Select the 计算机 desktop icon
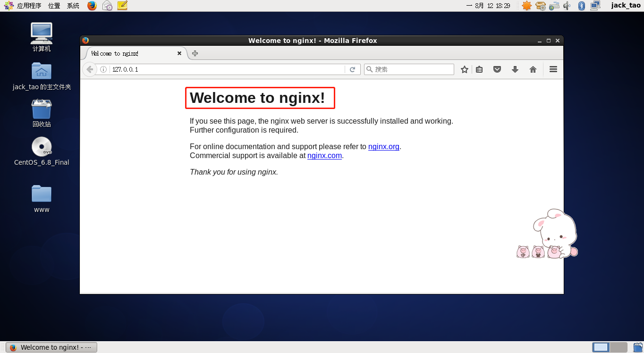The height and width of the screenshot is (353, 644). [x=42, y=37]
